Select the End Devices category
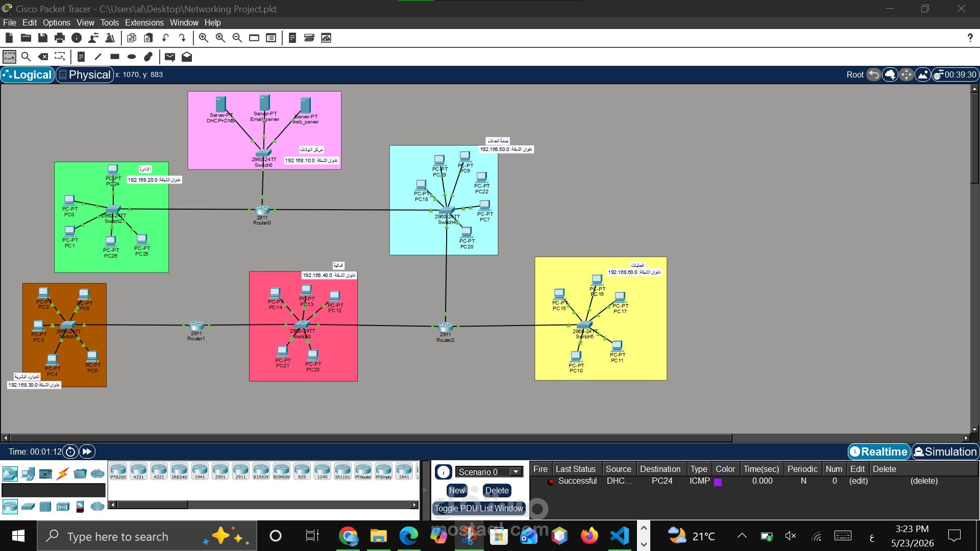The height and width of the screenshot is (551, 980). point(28,474)
